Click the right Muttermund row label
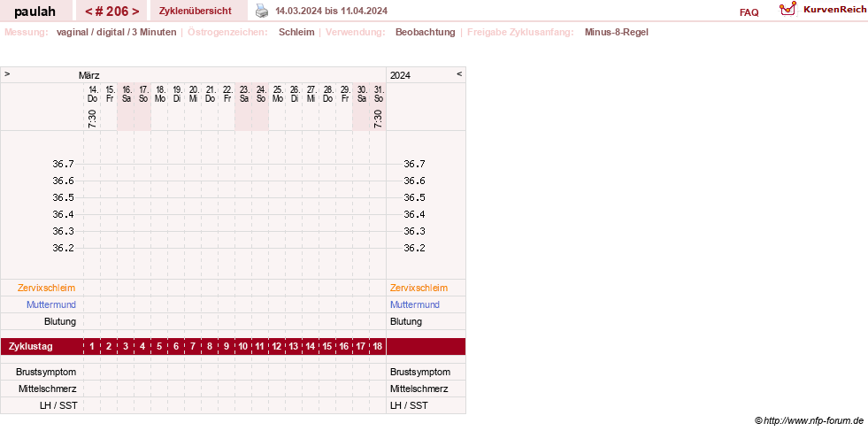 click(x=415, y=304)
